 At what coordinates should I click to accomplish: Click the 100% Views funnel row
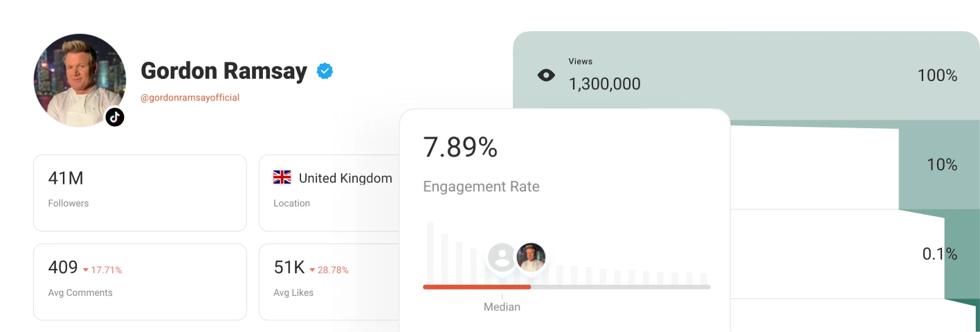click(x=747, y=76)
